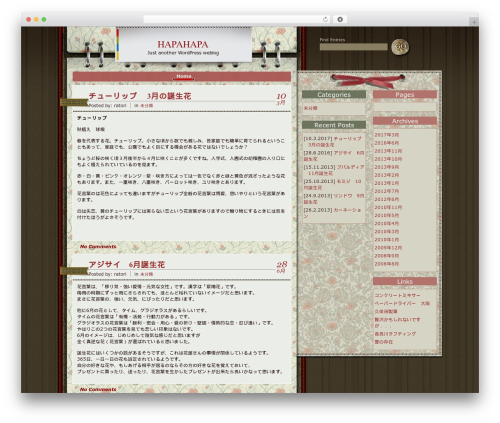
Task: Open the 2010年3月 archive
Action: (x=387, y=232)
